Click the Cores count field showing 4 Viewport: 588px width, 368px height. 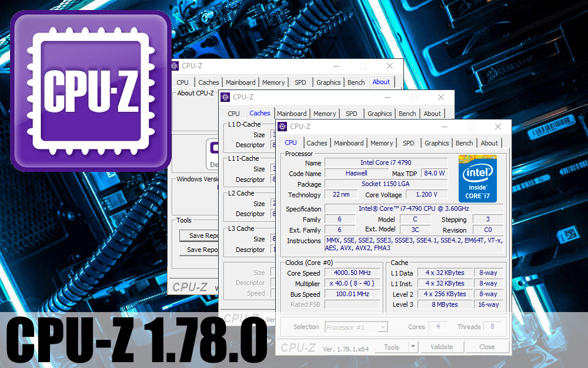coord(437,327)
